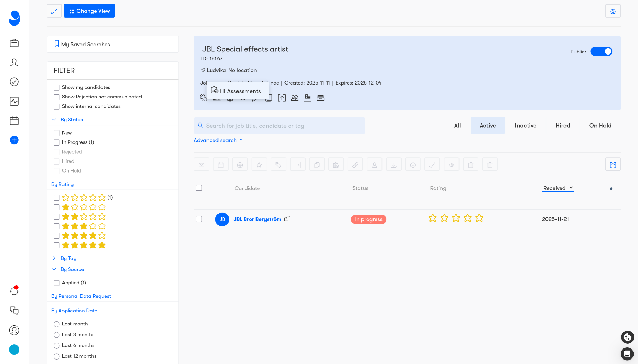Click the Change View button
The height and width of the screenshot is (364, 638).
[x=89, y=11]
